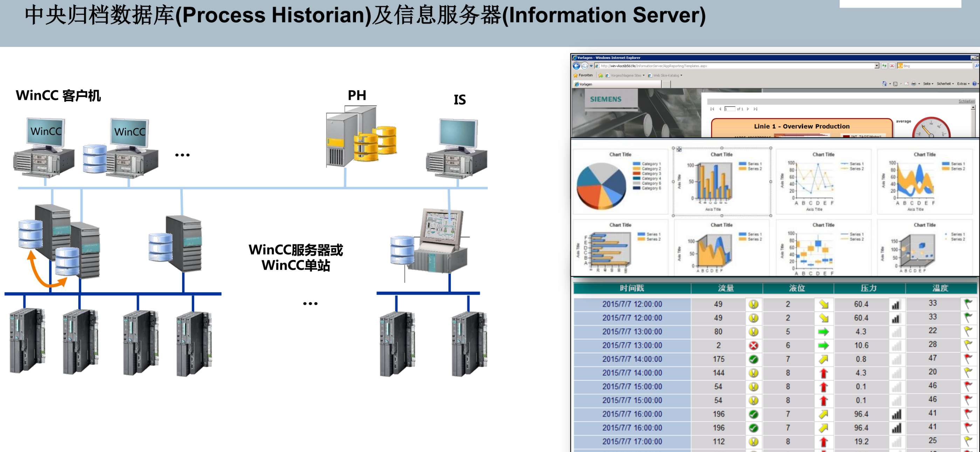Click the Bing search magnifier icon

(976, 66)
